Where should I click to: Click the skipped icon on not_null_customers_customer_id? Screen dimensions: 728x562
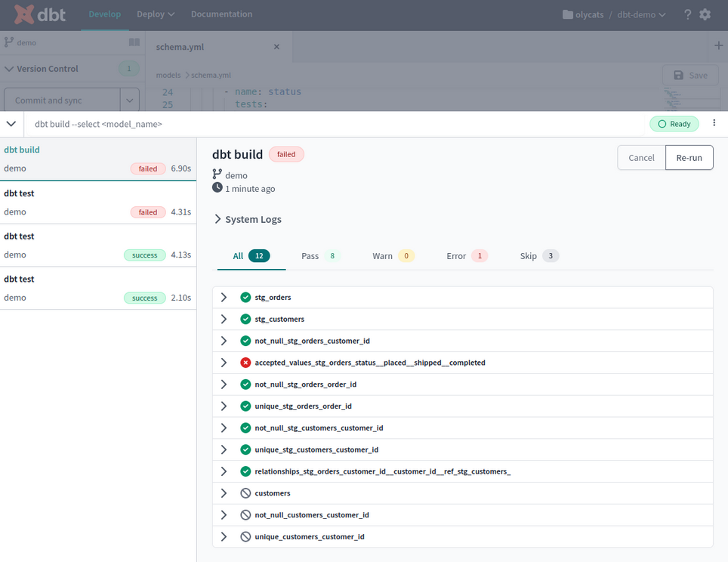point(245,515)
